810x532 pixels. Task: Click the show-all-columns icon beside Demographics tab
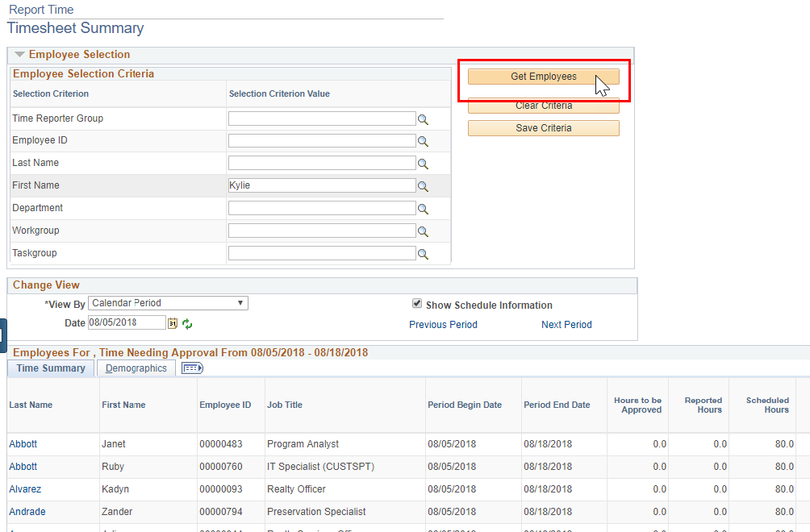(191, 368)
